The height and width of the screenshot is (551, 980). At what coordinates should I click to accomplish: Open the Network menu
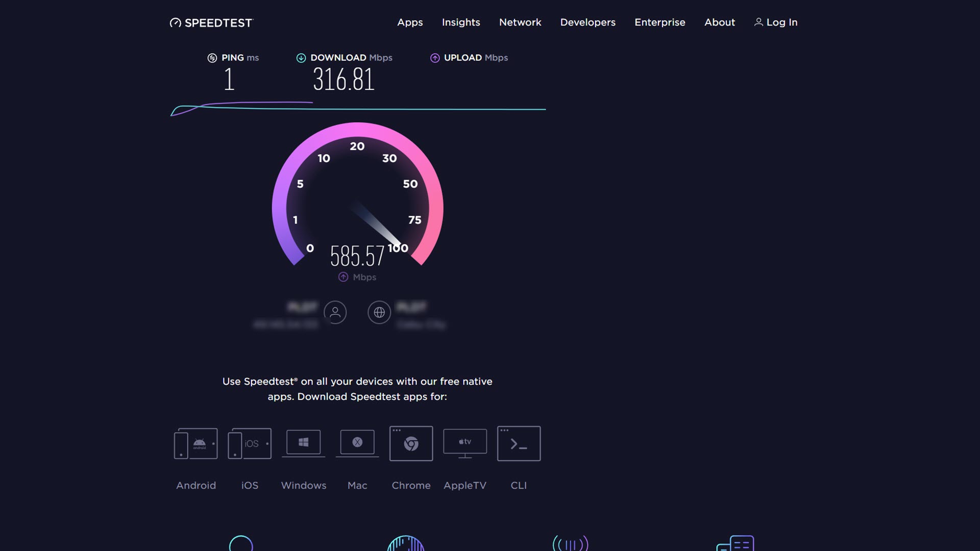pyautogui.click(x=520, y=22)
